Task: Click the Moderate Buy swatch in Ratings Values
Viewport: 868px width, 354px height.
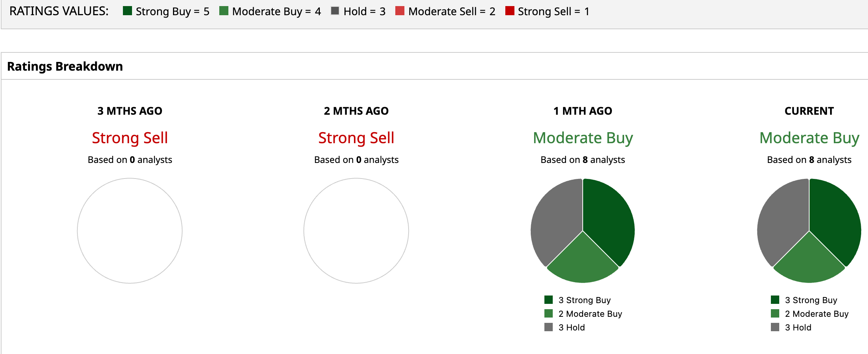Action: (x=224, y=11)
